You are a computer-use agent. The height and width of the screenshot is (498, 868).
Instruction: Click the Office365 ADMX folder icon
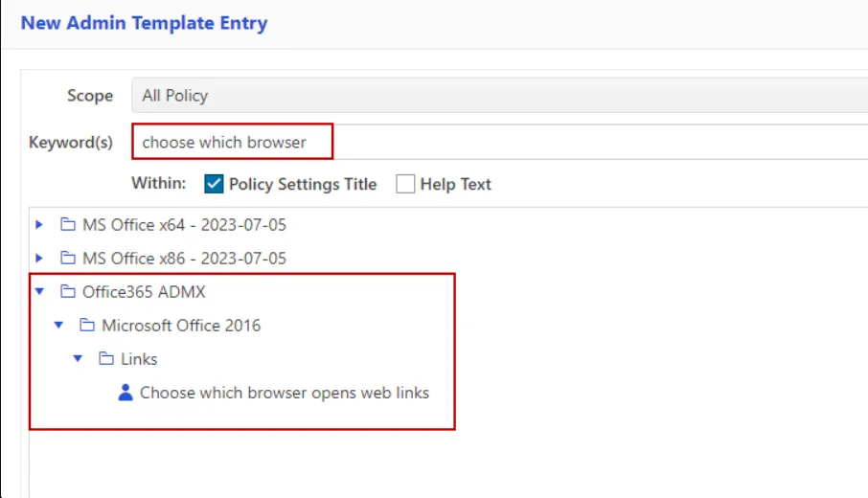[x=67, y=292]
